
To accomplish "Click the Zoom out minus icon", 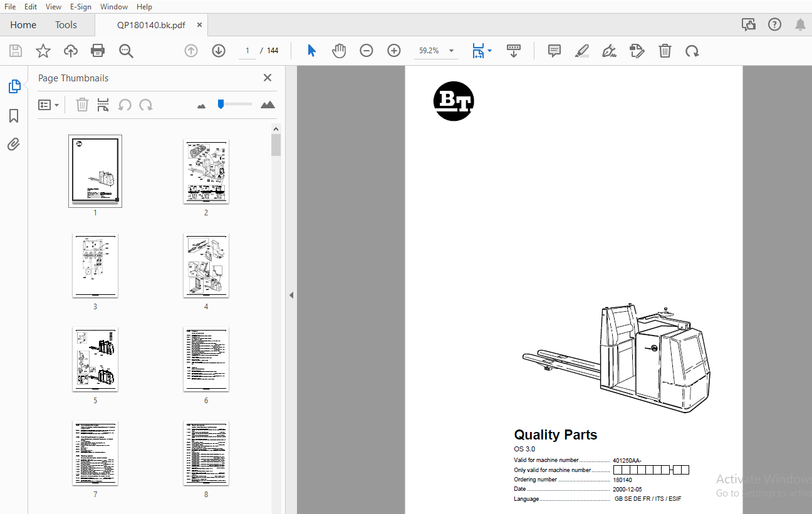I will coord(367,51).
